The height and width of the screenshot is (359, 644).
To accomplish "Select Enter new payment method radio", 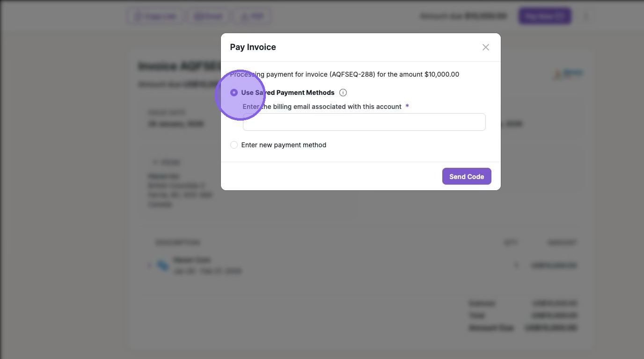I will coord(234,145).
